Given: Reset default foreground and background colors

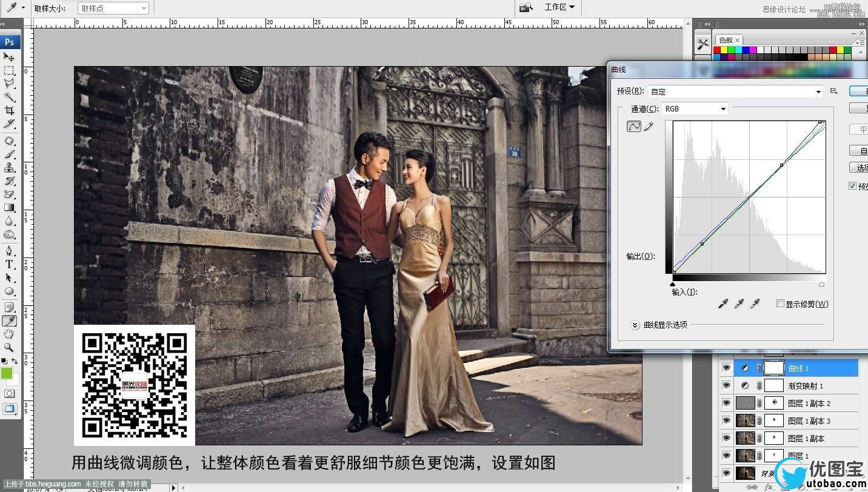Looking at the screenshot, I should [4, 361].
